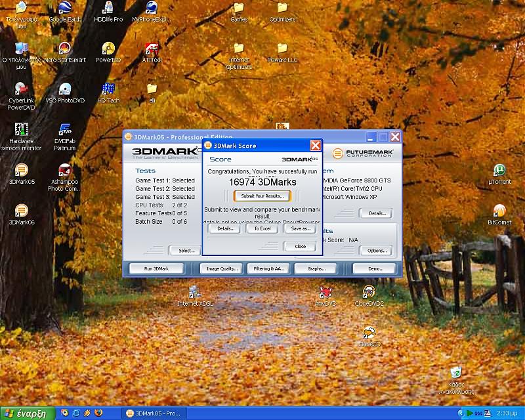The height and width of the screenshot is (420, 525).
Task: Select the Internet ADSL connection icon
Action: [195, 296]
